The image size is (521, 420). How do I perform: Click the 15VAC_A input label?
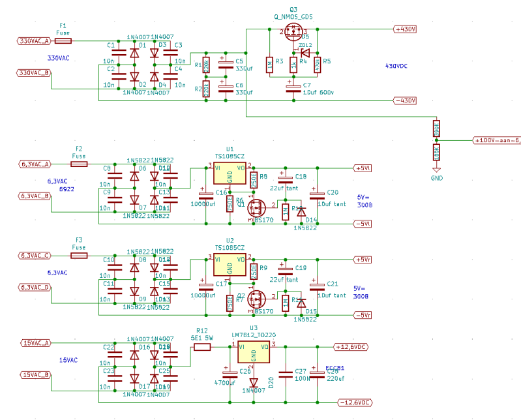[36, 343]
